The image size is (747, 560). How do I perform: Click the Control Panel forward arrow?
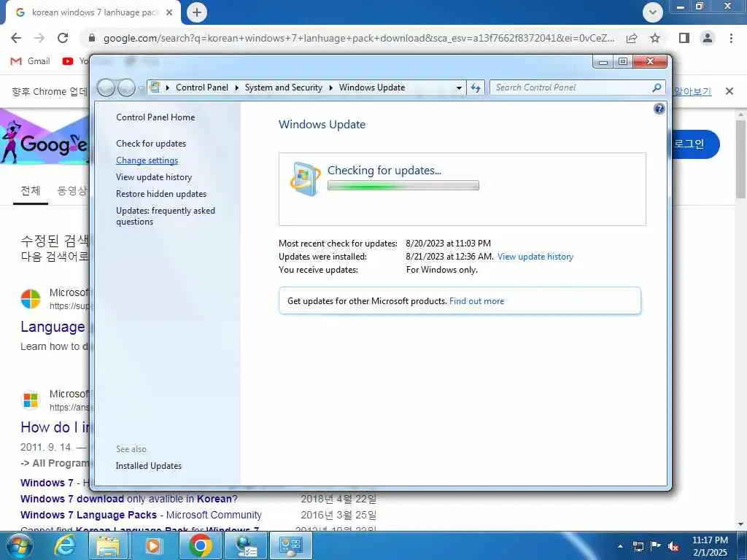[126, 87]
